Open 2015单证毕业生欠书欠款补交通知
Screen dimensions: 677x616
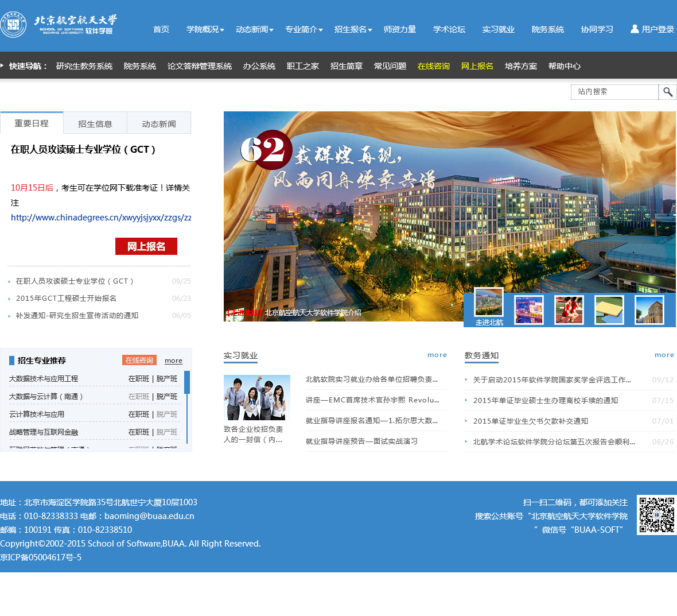[x=531, y=421]
